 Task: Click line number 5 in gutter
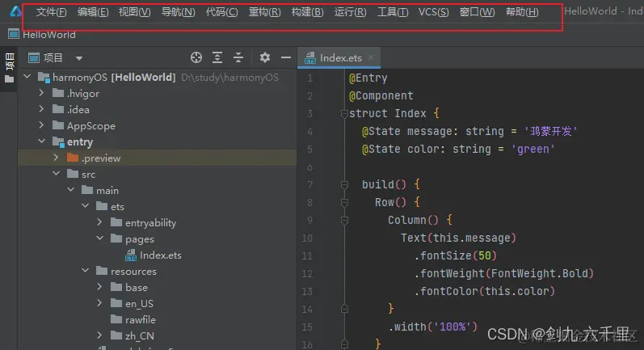pyautogui.click(x=309, y=149)
